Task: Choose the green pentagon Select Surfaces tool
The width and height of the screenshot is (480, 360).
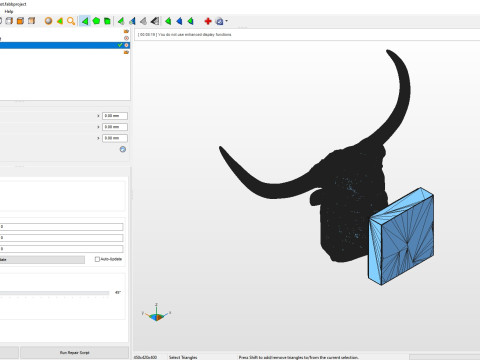Action: click(x=96, y=21)
